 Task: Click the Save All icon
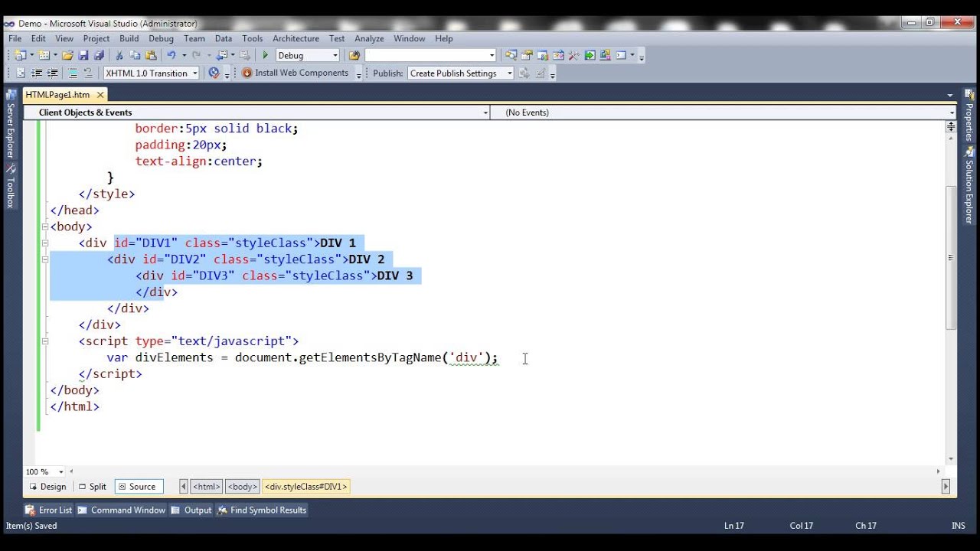(99, 55)
